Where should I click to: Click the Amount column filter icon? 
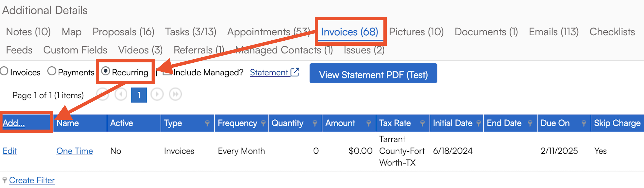(x=368, y=123)
